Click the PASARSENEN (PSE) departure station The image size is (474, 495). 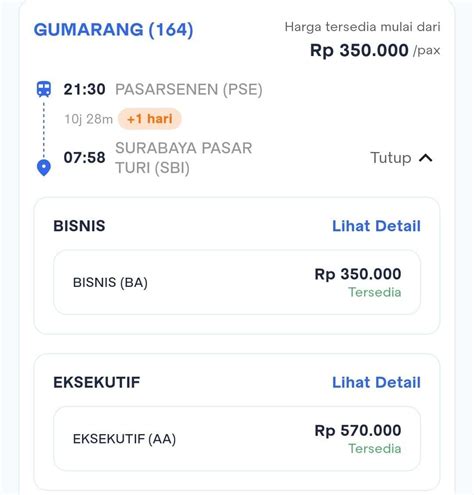[x=189, y=89]
